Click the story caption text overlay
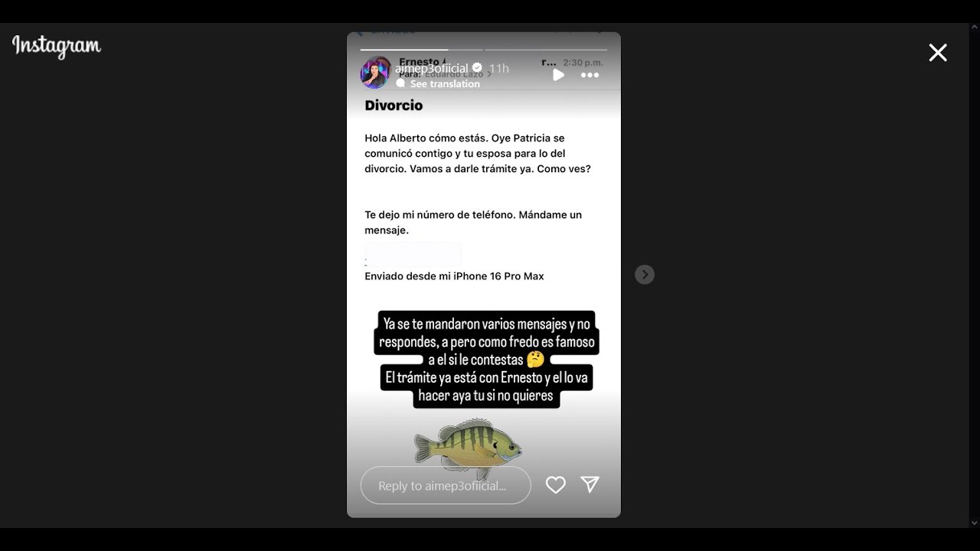Viewport: 980px width, 551px height. pyautogui.click(x=486, y=360)
